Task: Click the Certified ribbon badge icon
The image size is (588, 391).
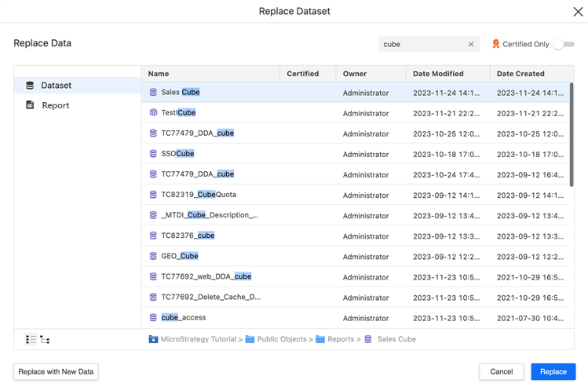Action: point(495,45)
